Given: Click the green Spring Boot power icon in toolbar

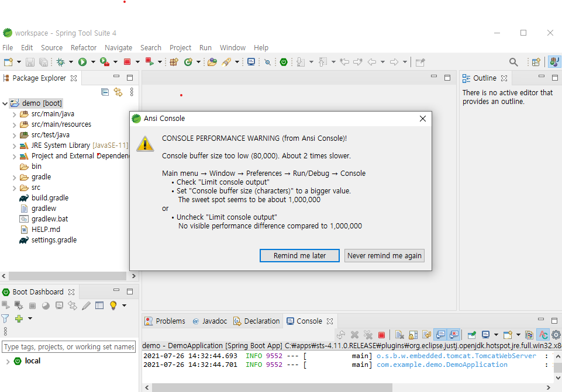Looking at the screenshot, I should (284, 62).
